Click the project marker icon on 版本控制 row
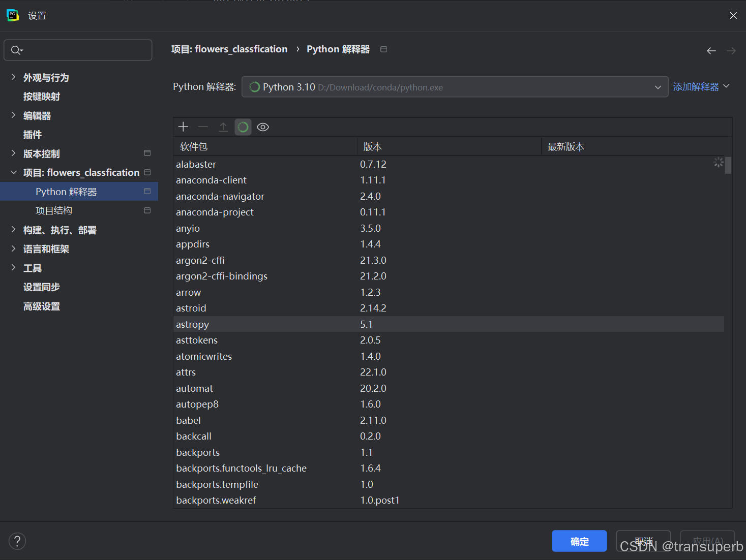This screenshot has height=560, width=746. [147, 153]
